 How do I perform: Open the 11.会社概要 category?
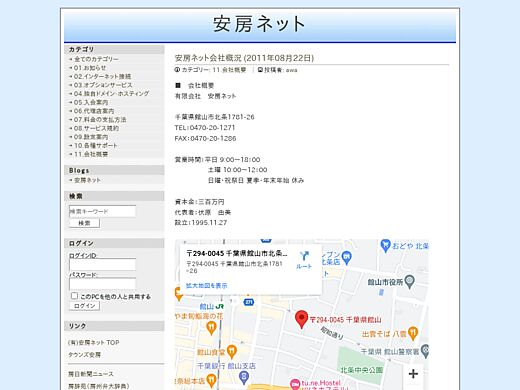[91, 154]
